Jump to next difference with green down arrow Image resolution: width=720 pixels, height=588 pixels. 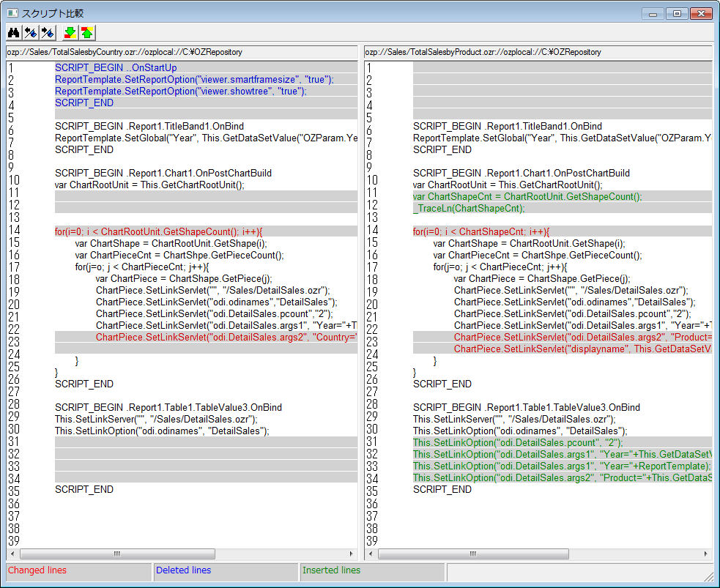click(x=70, y=32)
